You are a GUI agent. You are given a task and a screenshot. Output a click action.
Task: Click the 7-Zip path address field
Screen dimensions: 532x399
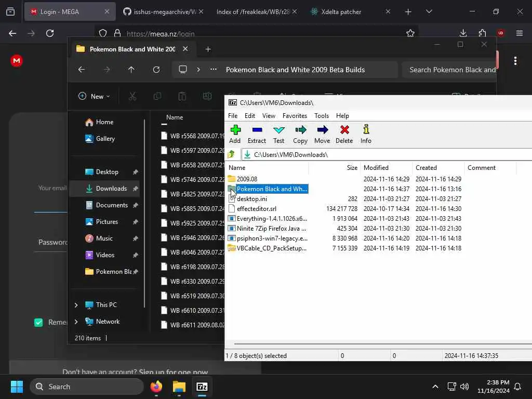387,155
